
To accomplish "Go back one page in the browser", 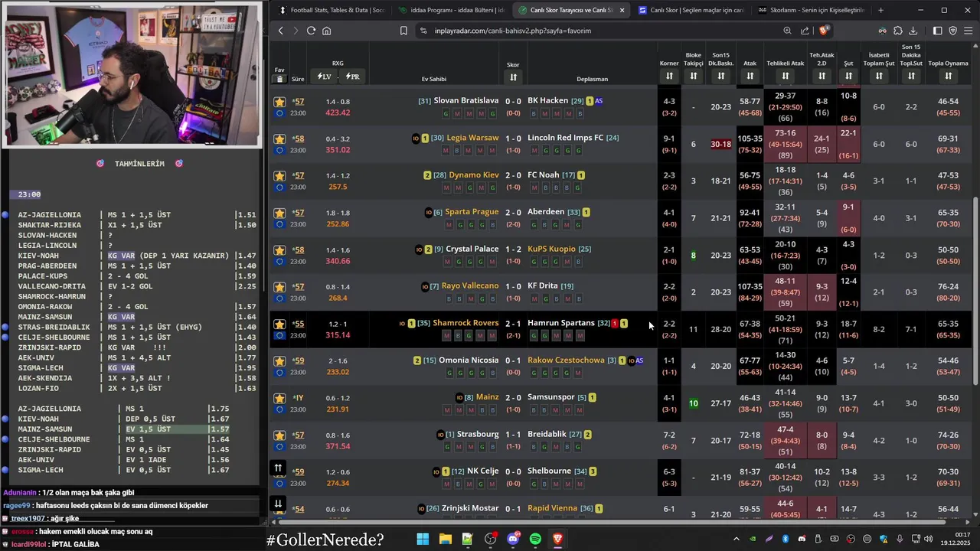I will pos(281,31).
